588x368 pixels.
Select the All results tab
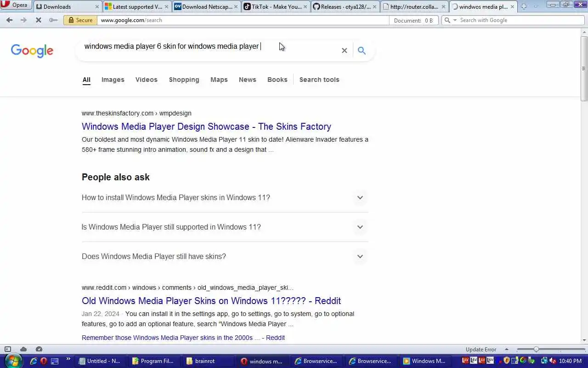[86, 80]
